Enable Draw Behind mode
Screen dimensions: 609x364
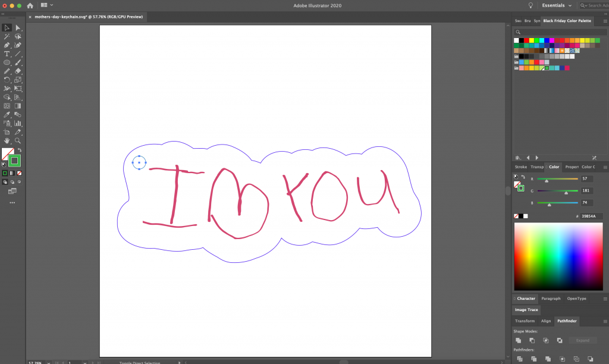click(x=12, y=182)
